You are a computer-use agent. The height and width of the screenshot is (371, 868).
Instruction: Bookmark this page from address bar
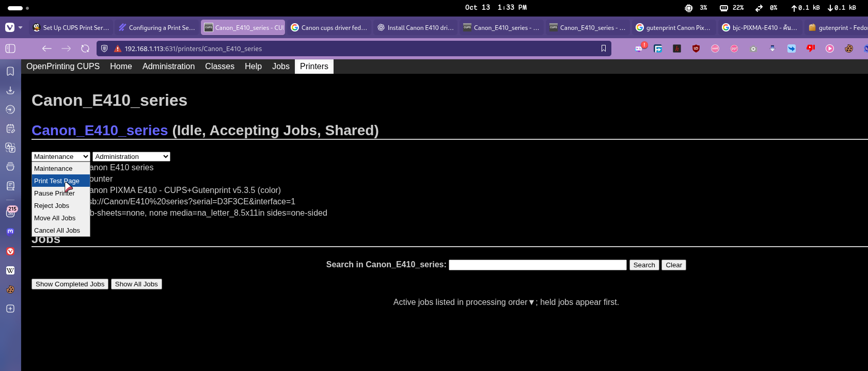point(603,49)
